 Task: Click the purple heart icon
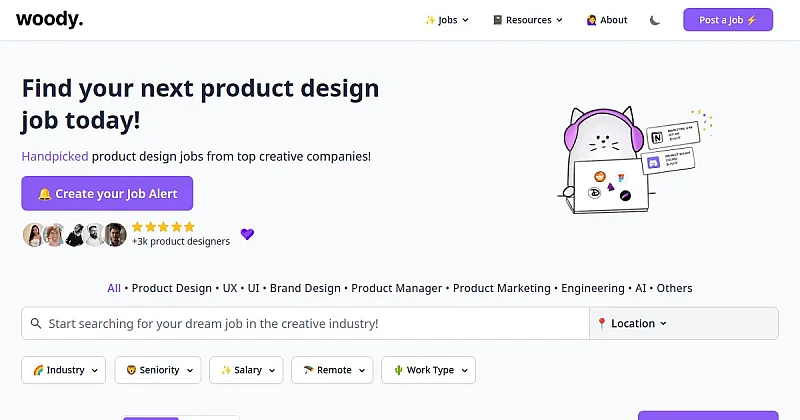tap(247, 234)
